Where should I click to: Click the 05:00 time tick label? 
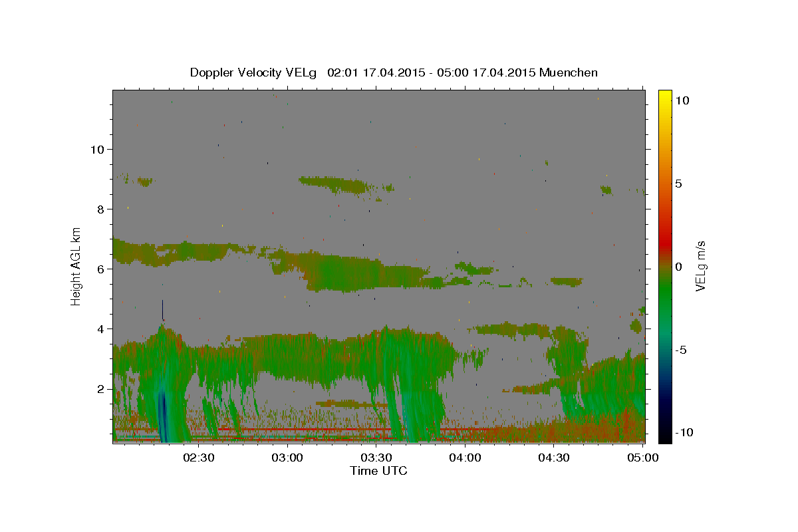coord(642,458)
